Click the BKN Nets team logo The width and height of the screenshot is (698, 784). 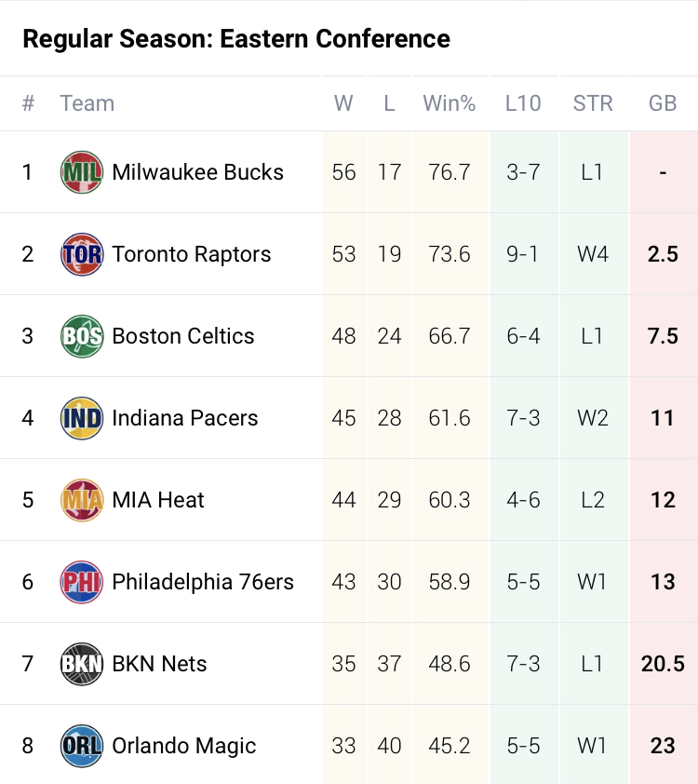coord(82,664)
